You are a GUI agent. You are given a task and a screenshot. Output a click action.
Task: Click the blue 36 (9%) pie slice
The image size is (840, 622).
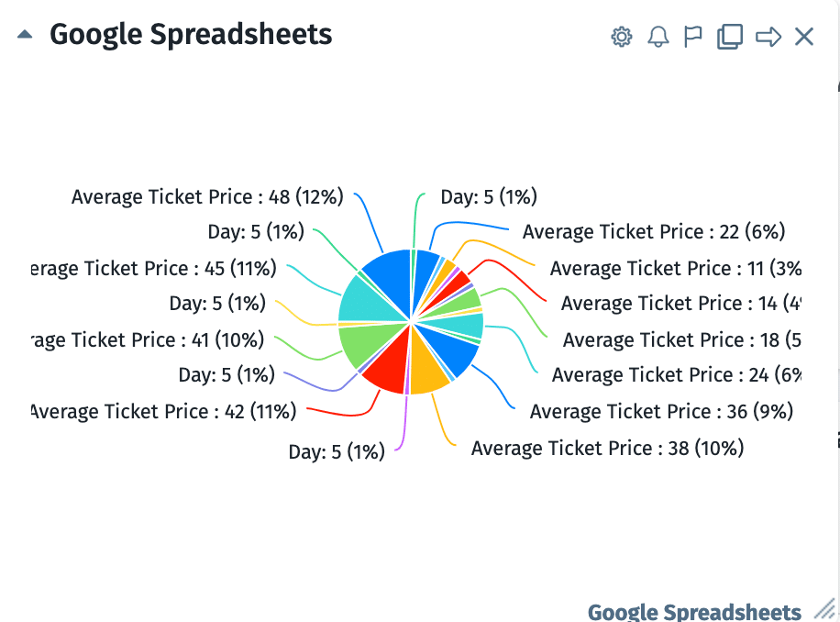pos(460,355)
